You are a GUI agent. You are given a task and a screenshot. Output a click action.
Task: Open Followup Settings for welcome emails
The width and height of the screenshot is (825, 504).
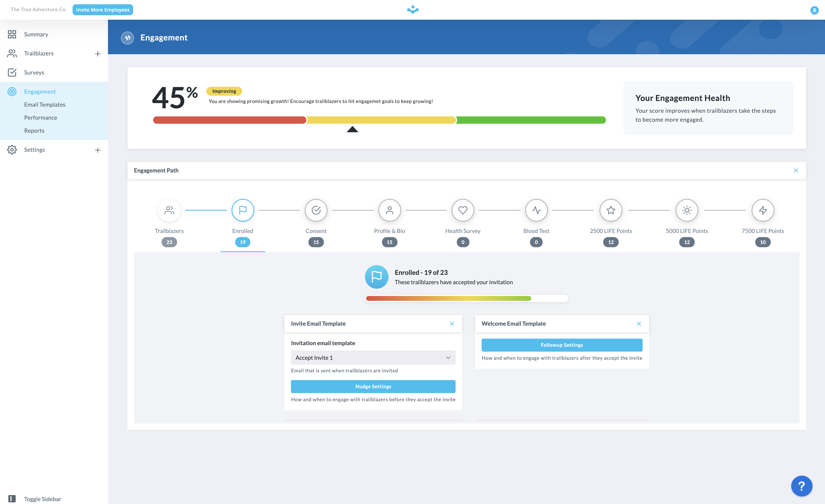pos(562,345)
